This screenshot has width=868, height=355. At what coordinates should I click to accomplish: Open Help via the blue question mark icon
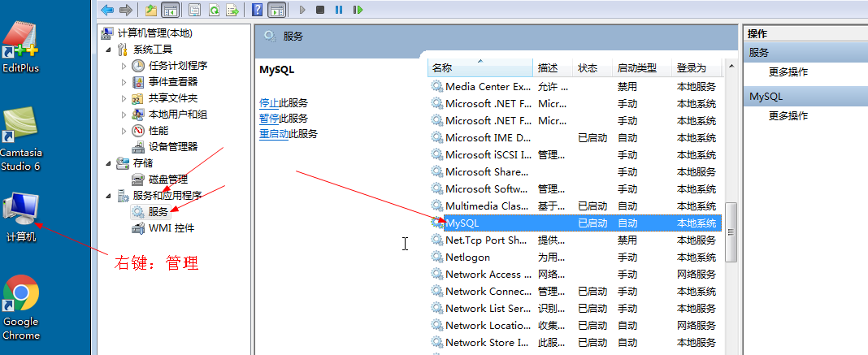[x=257, y=10]
